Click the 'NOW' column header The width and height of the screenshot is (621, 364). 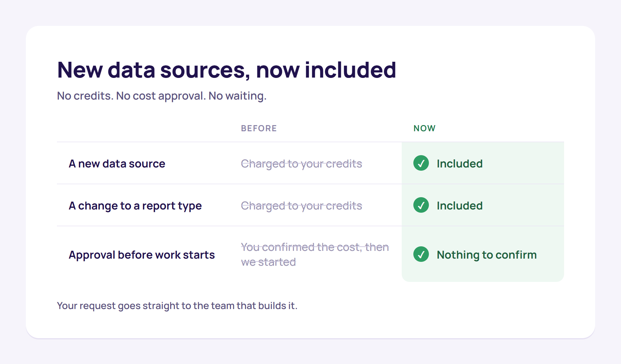tap(424, 128)
